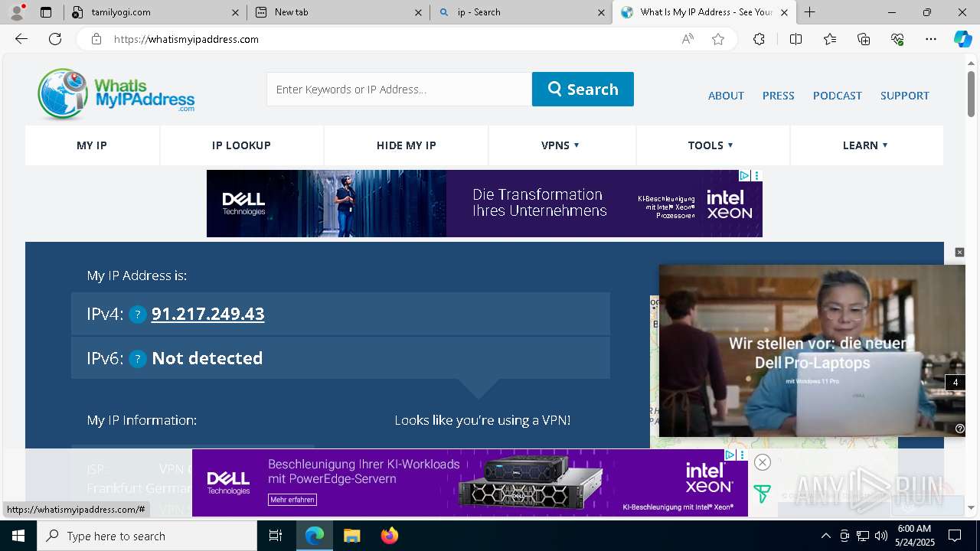Open Windows Start menu
The width and height of the screenshot is (980, 551).
click(x=18, y=536)
